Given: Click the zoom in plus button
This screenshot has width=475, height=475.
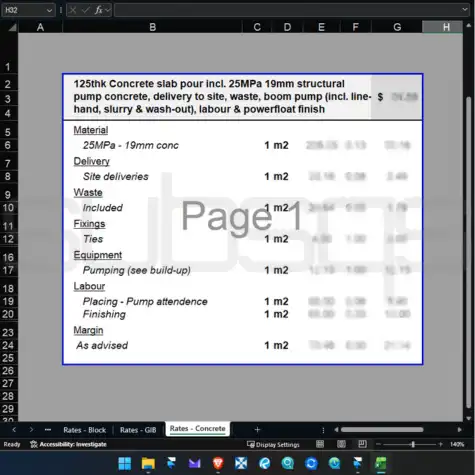Looking at the screenshot, I should (x=440, y=444).
